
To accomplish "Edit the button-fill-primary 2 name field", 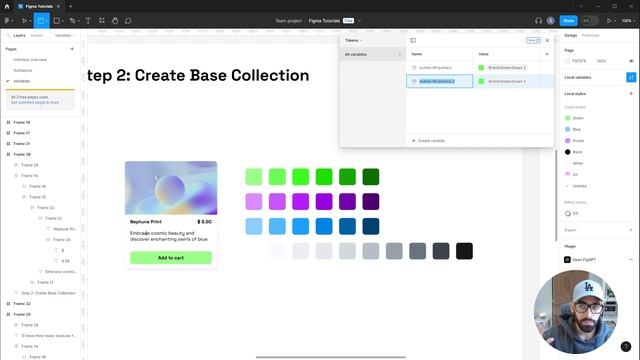I will click(x=440, y=81).
